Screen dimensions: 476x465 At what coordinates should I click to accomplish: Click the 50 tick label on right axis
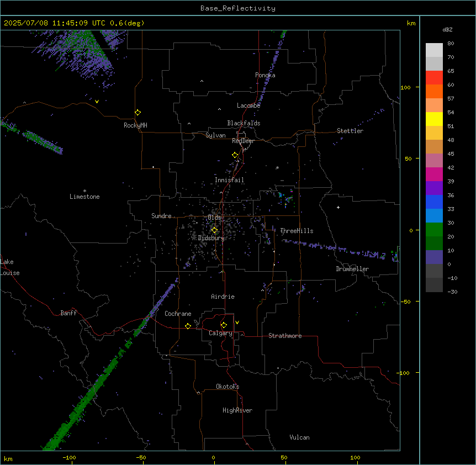[x=408, y=158]
